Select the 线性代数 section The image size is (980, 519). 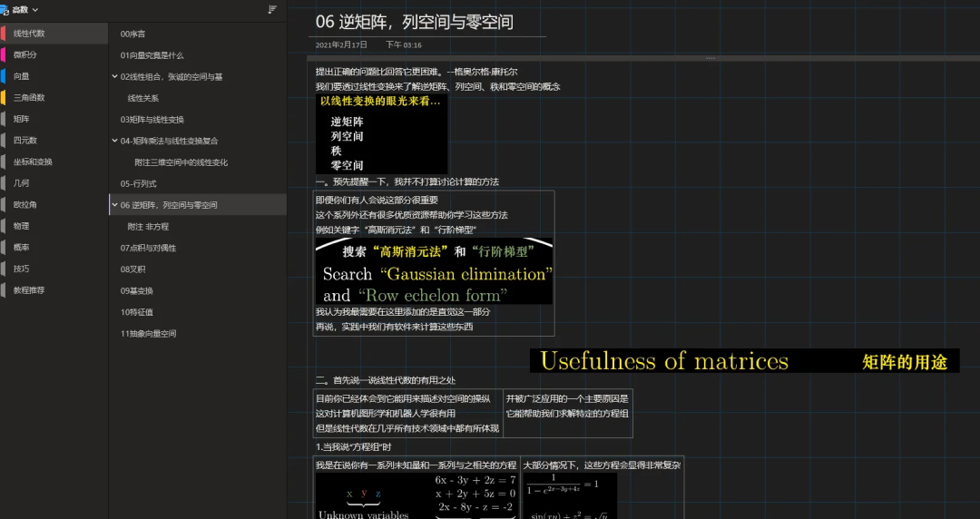54,34
